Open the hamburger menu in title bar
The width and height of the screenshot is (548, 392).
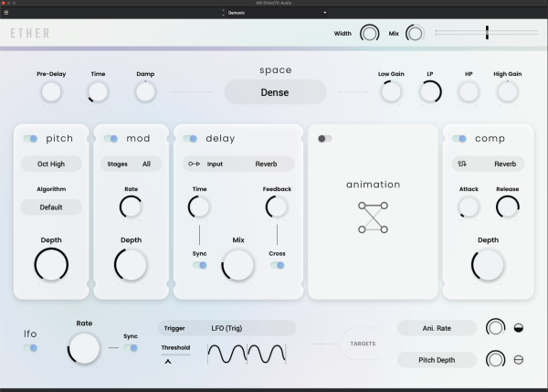pyautogui.click(x=5, y=13)
